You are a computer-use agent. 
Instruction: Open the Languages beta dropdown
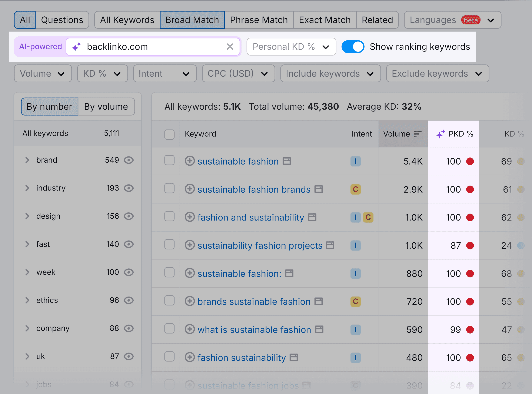pos(453,20)
